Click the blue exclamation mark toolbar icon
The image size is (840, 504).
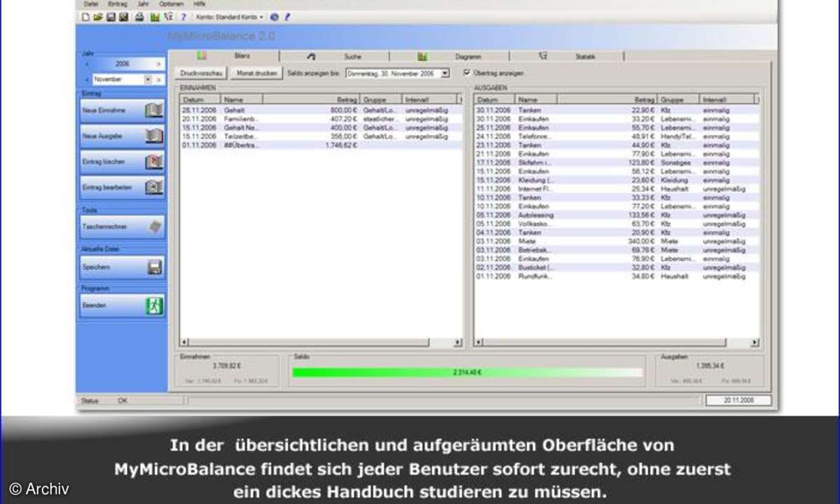coord(287,17)
